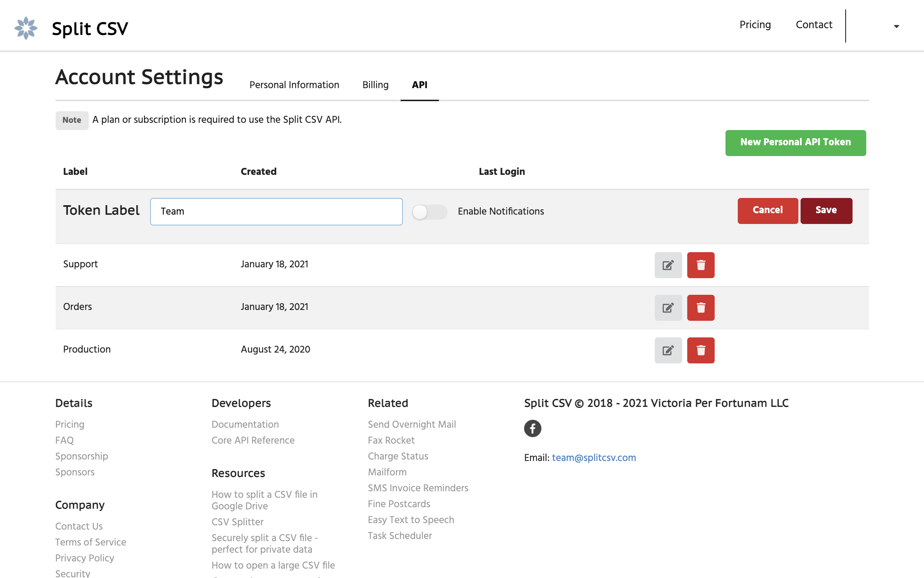Select the Orders token label
The image size is (924, 578).
[77, 307]
